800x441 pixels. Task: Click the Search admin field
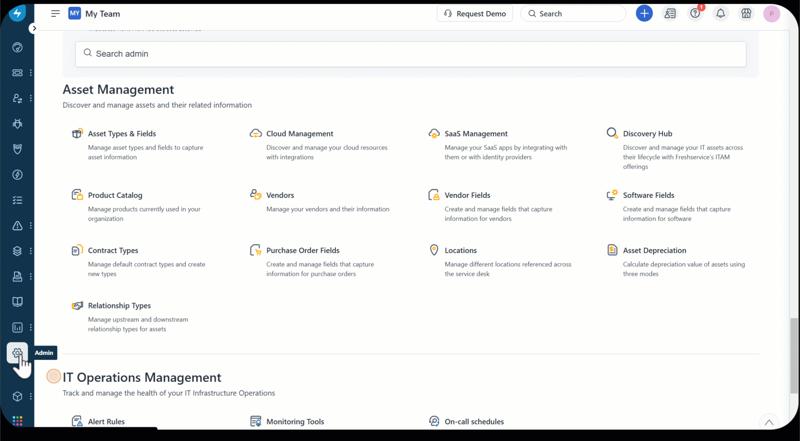point(411,54)
